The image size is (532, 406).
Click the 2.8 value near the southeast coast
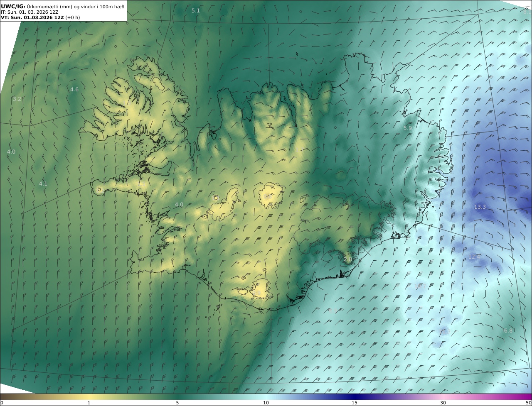[348, 259]
